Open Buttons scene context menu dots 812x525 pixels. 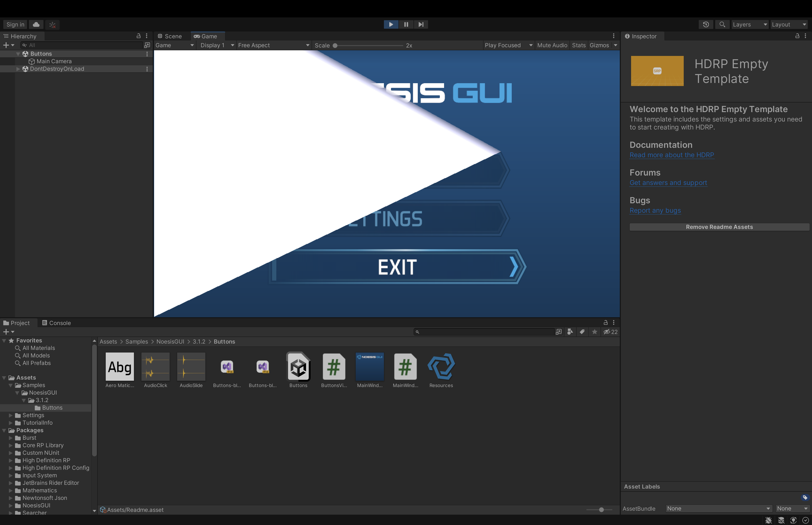coord(147,54)
